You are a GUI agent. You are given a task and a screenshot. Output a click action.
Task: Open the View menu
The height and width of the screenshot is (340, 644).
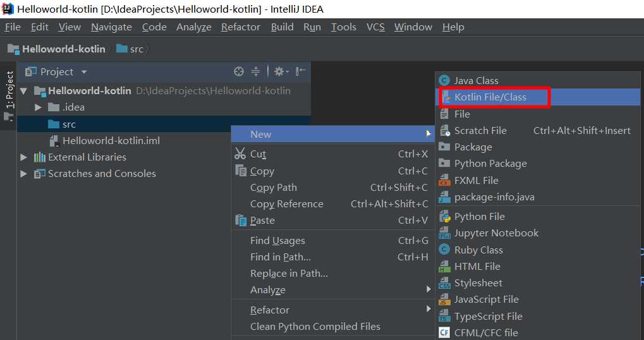click(70, 27)
